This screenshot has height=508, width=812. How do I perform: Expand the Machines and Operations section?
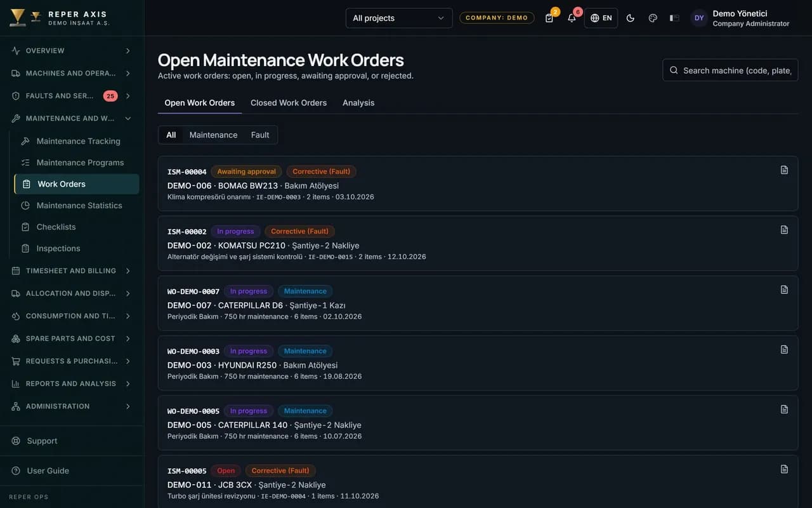pyautogui.click(x=72, y=73)
